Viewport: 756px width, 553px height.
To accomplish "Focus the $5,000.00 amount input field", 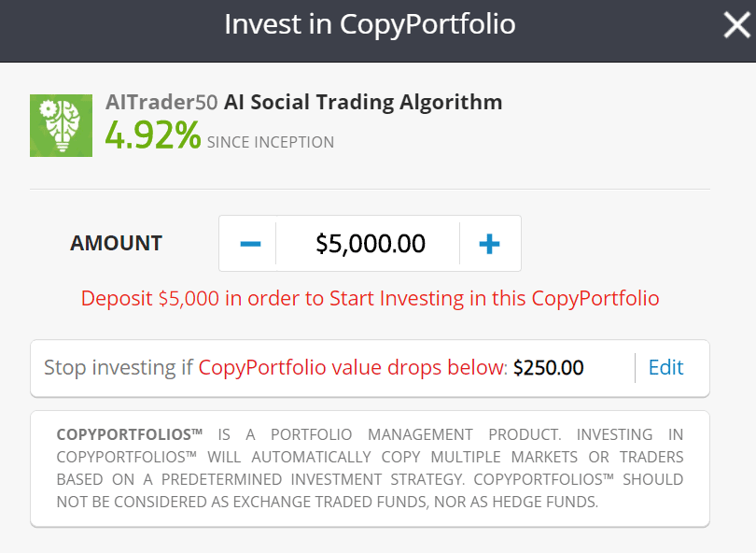I will 371,243.
